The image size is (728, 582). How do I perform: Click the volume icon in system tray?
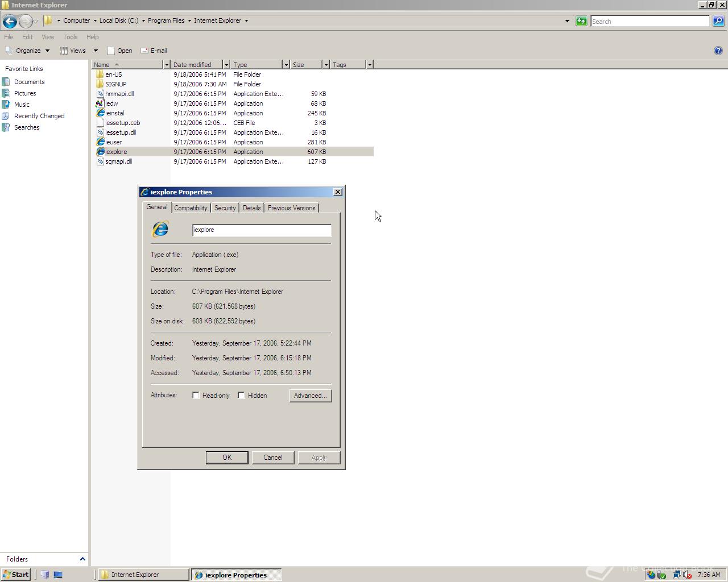tap(687, 575)
